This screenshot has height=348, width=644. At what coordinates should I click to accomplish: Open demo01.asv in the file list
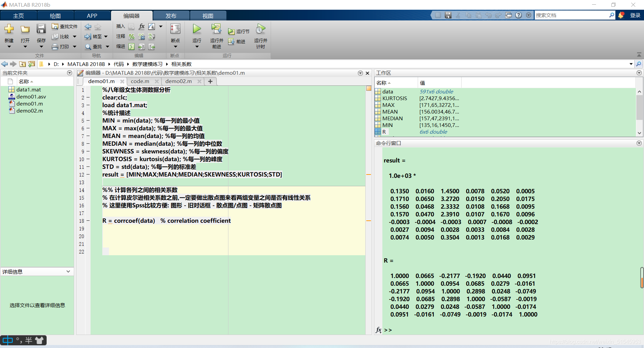(31, 97)
